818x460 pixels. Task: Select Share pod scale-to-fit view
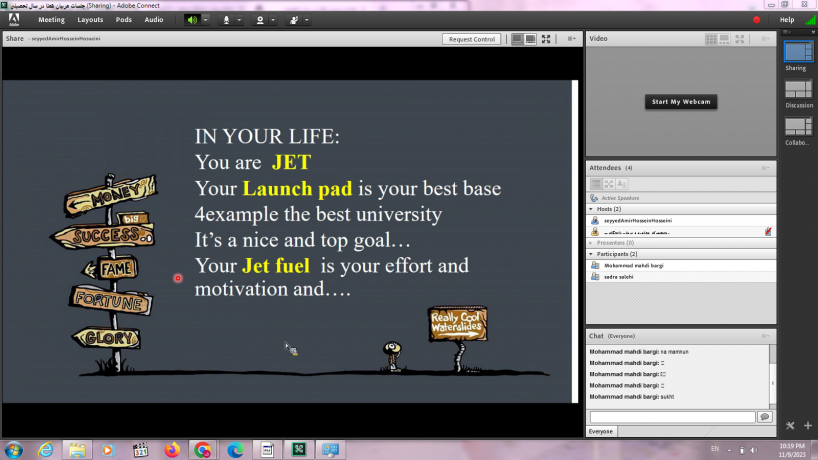click(x=517, y=39)
